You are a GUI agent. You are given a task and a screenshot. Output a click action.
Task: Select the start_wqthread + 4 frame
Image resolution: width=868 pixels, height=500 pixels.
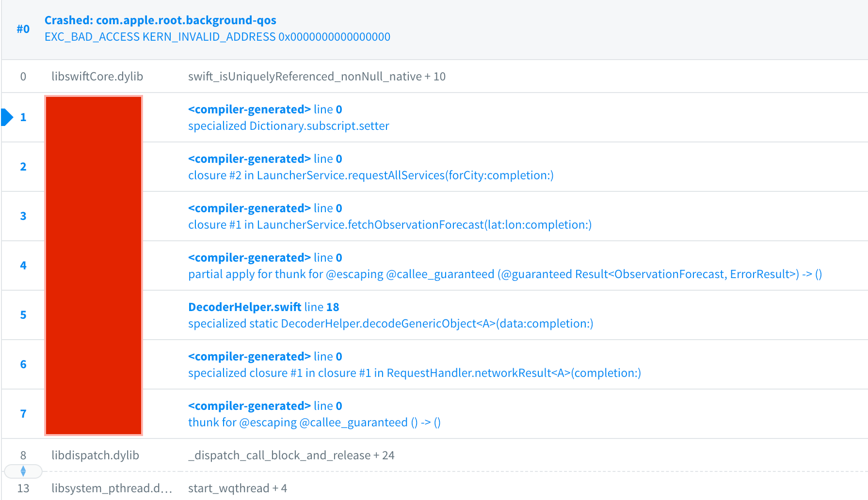pos(238,488)
